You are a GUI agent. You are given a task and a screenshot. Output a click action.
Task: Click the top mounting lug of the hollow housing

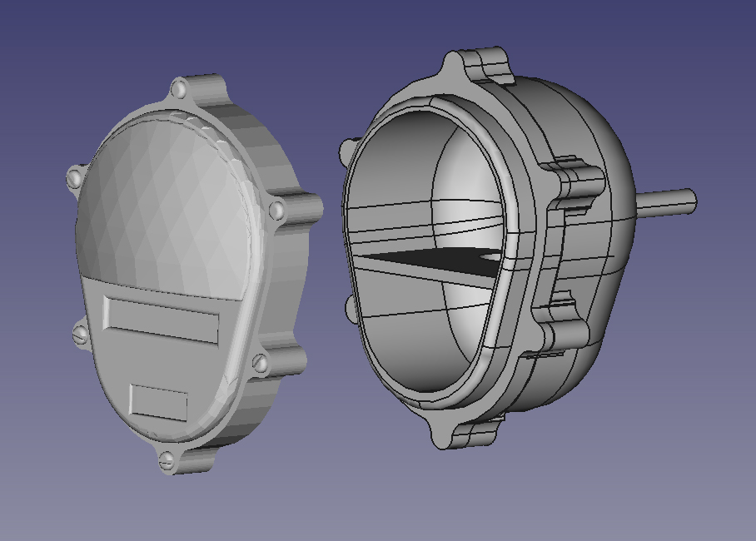[x=477, y=66]
